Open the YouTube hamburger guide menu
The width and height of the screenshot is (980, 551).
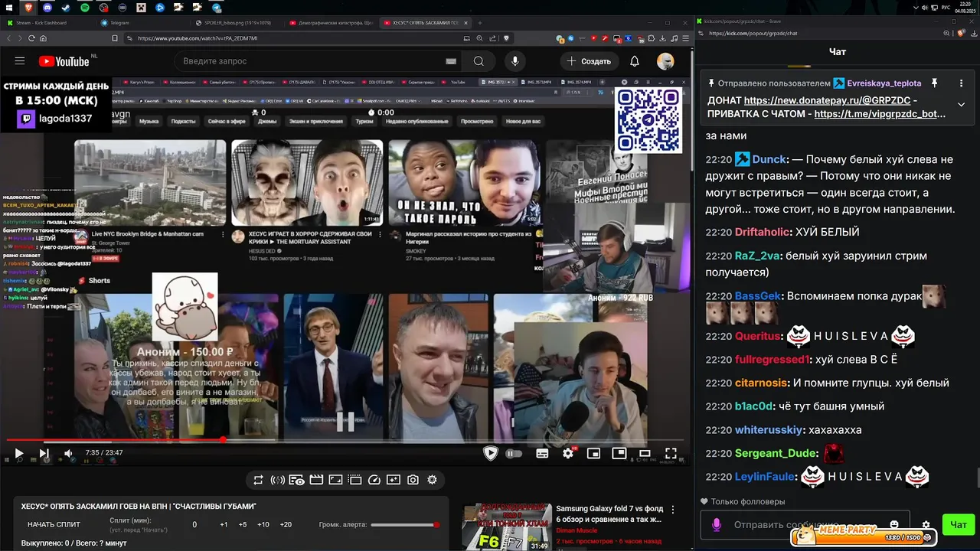[x=20, y=61]
